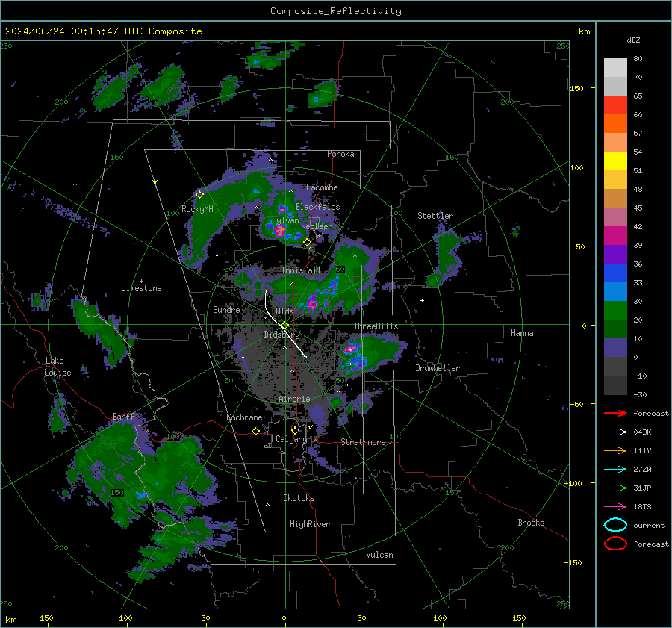Click the RockyMH label
Image resolution: width=672 pixels, height=628 pixels.
pos(197,209)
